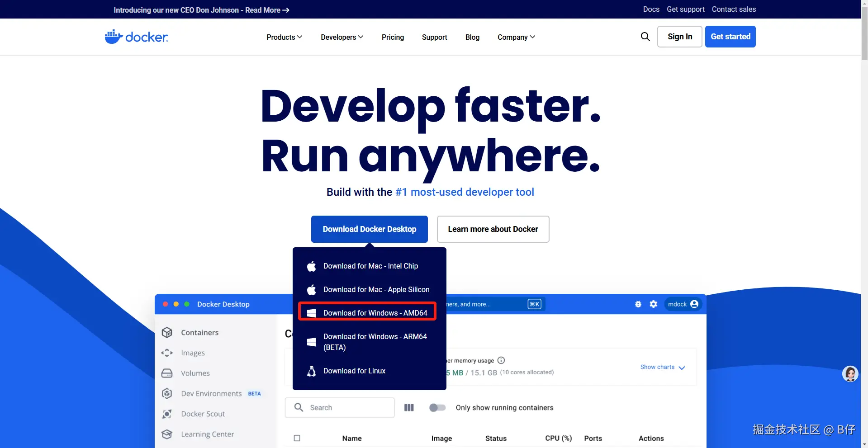Select Images in the Docker Desktop sidebar

click(193, 353)
